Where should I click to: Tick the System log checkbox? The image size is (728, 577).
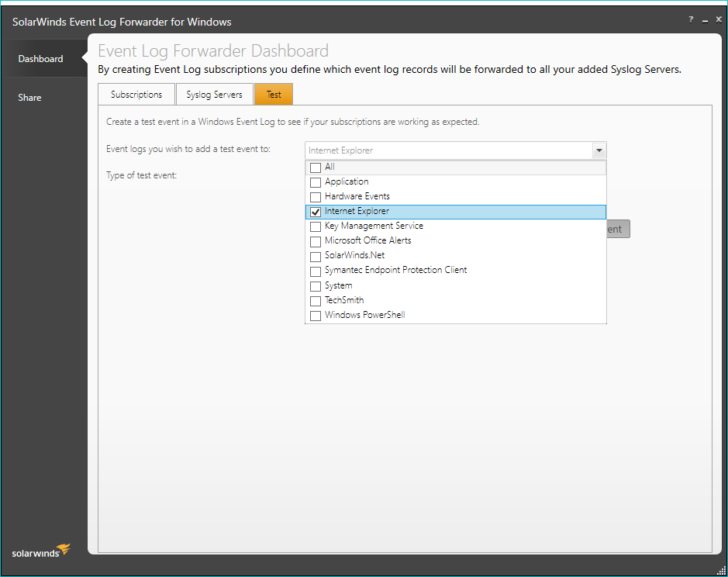point(316,286)
